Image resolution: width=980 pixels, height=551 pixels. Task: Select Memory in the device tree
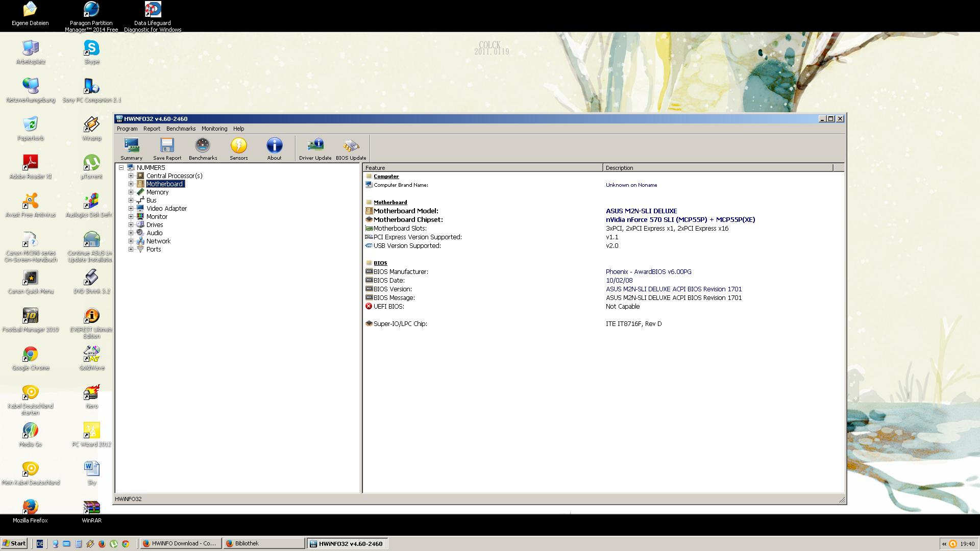coord(157,192)
